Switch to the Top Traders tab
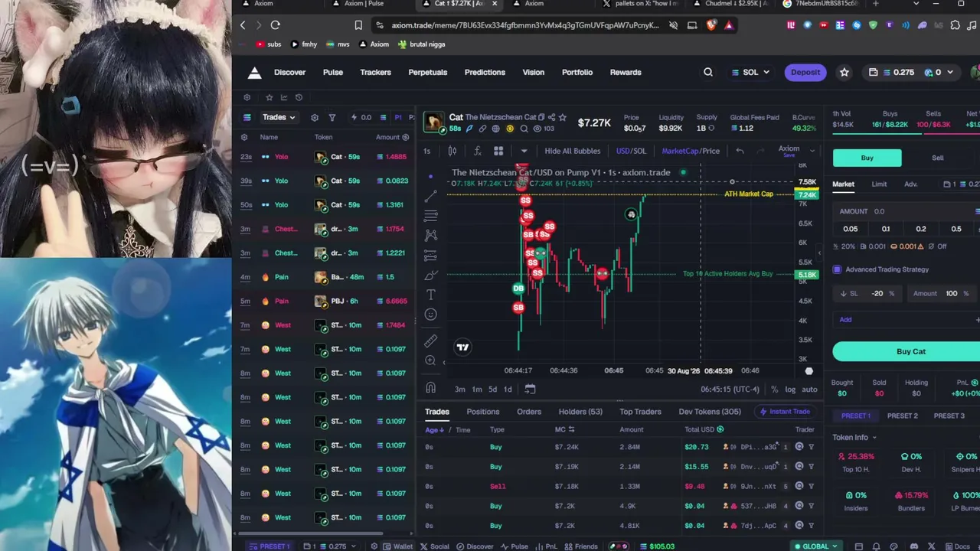 [640, 412]
